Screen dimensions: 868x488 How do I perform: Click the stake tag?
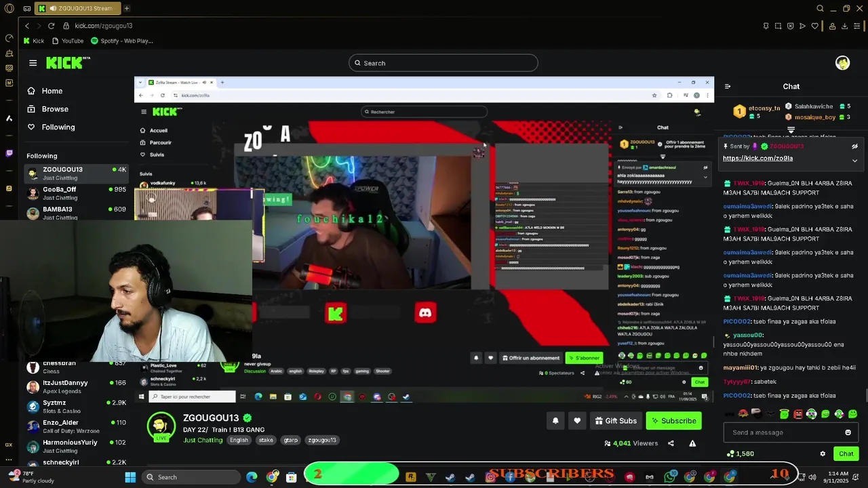coord(266,440)
